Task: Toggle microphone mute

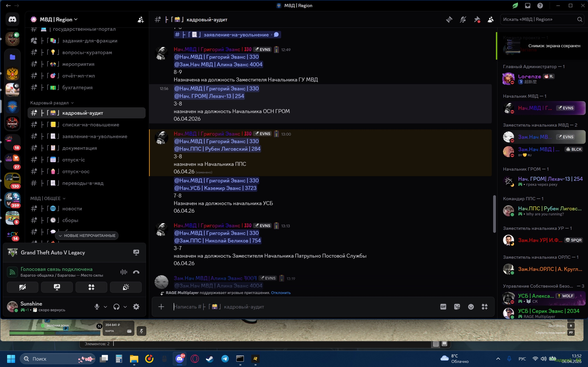Action: coord(97,307)
